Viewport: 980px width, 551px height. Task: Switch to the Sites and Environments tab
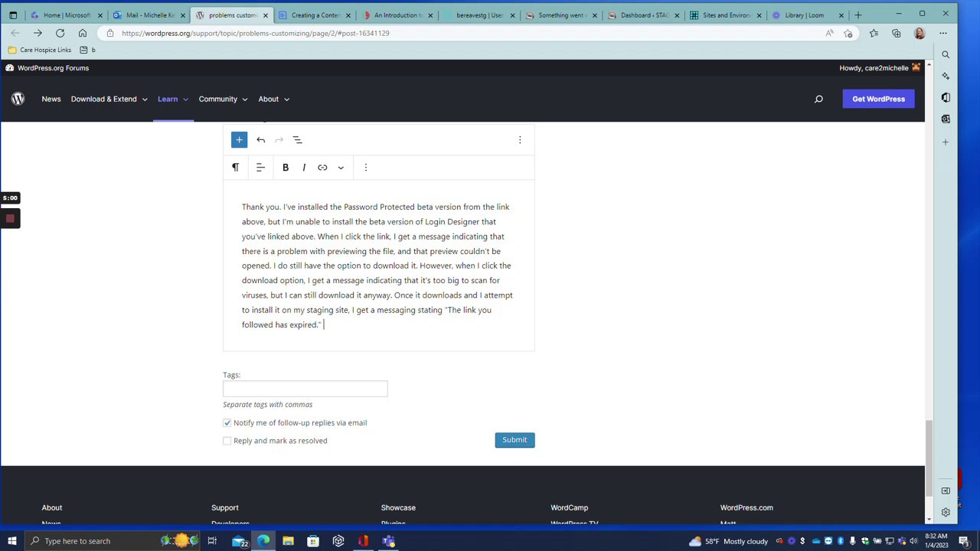(727, 15)
